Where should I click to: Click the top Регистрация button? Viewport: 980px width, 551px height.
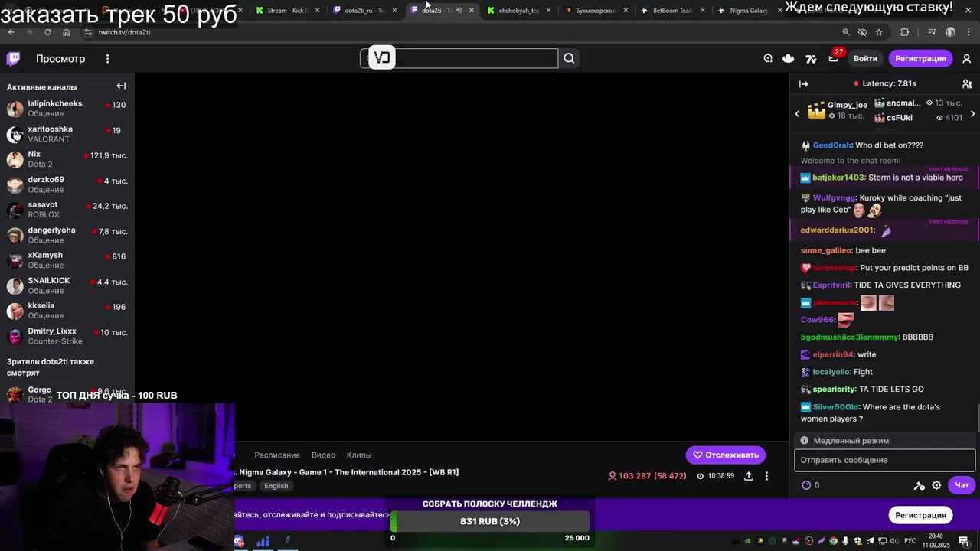[920, 58]
